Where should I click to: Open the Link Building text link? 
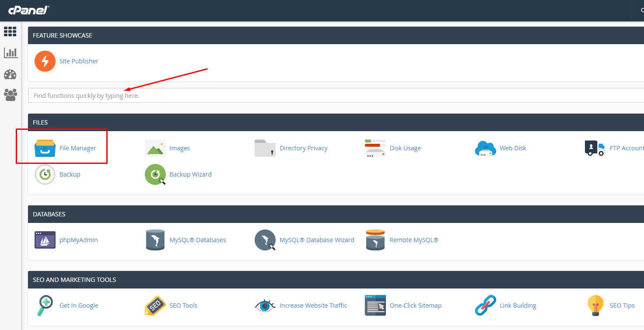(518, 306)
